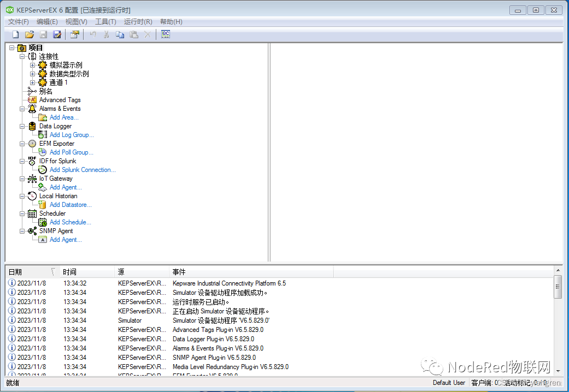Click the Open project folder icon

pos(30,34)
